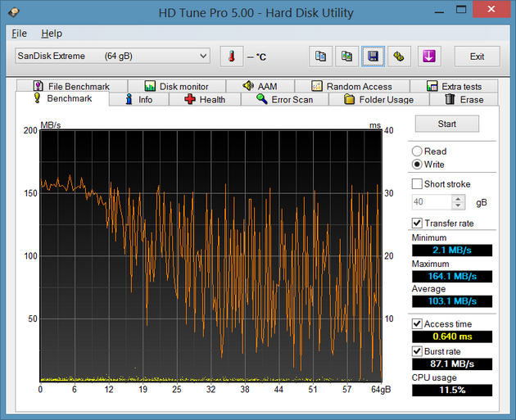Click the 11.5% CPU usage value
This screenshot has width=516, height=420.
coord(452,391)
